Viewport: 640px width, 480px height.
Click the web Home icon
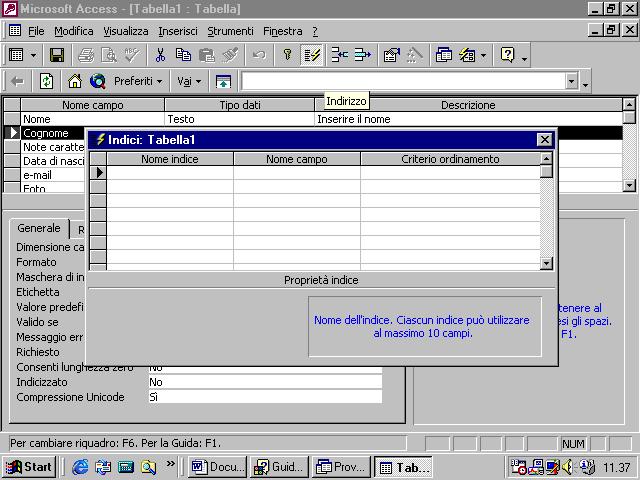(x=75, y=81)
